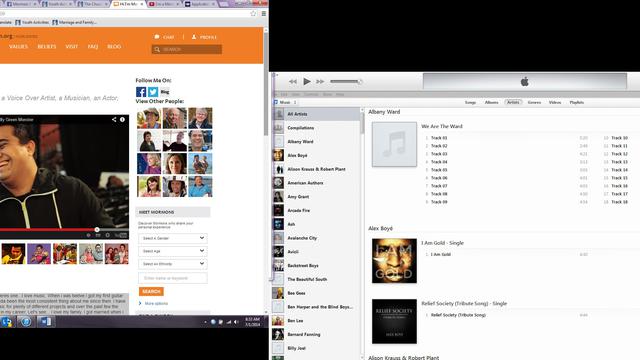Click the iTunes play button
The width and height of the screenshot is (640, 360).
[x=307, y=82]
